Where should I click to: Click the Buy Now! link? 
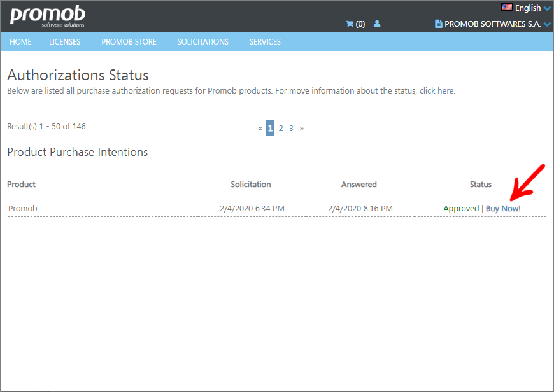coord(503,208)
